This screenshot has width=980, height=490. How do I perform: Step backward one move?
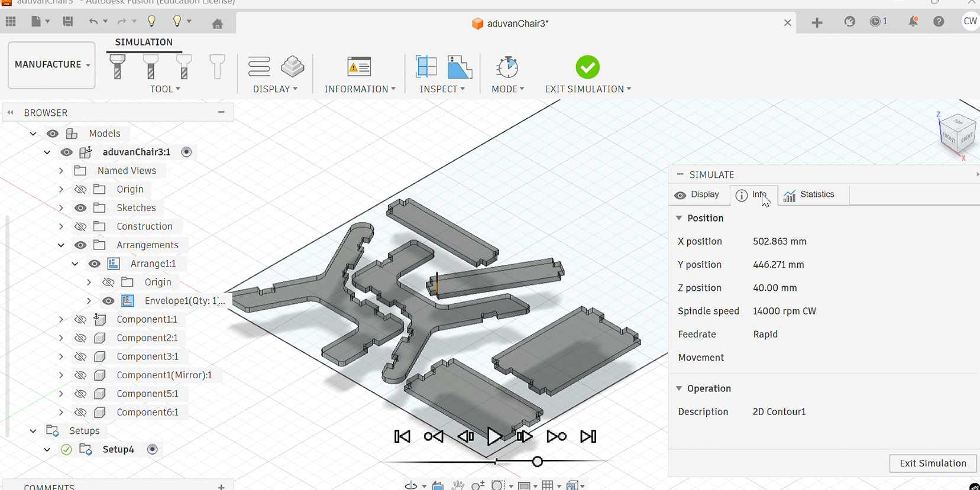click(x=465, y=437)
